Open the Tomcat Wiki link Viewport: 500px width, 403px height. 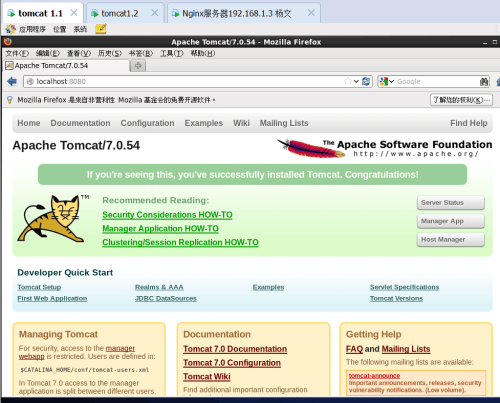coord(207,376)
